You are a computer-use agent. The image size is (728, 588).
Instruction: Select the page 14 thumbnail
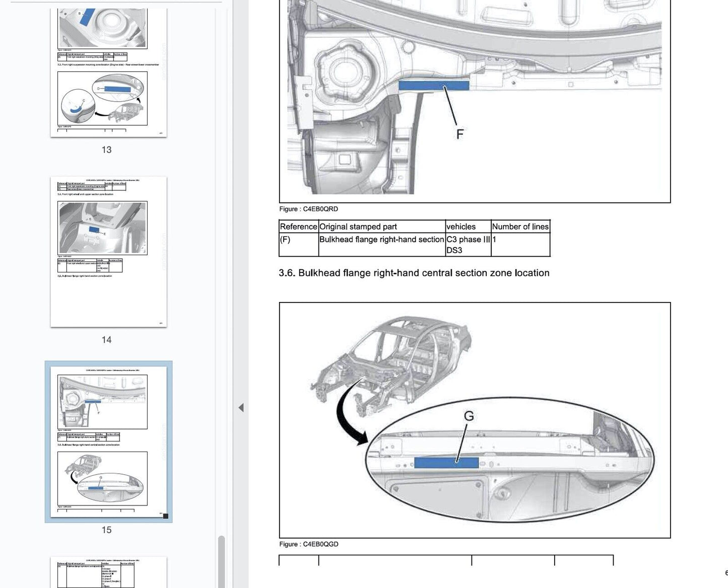108,251
